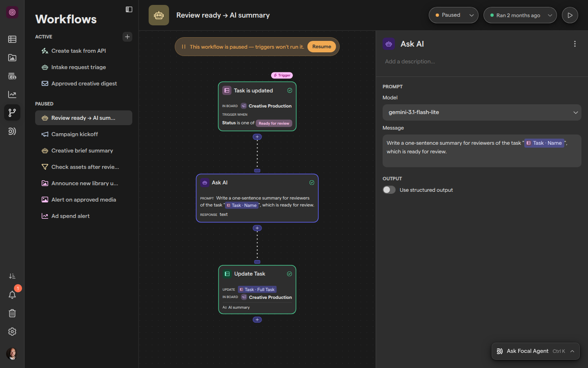The width and height of the screenshot is (588, 368).
Task: Select Announce new library workflow
Action: click(84, 183)
